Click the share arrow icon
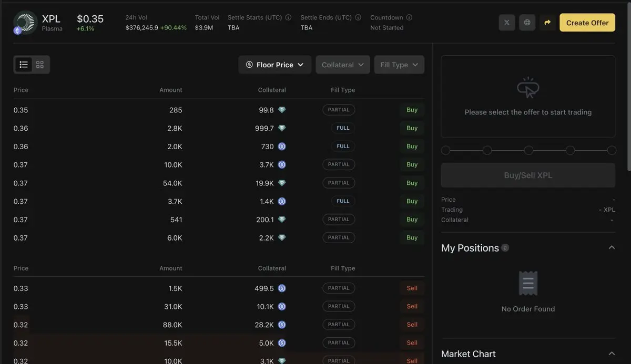Screen dimensions: 631x364 pos(547,23)
